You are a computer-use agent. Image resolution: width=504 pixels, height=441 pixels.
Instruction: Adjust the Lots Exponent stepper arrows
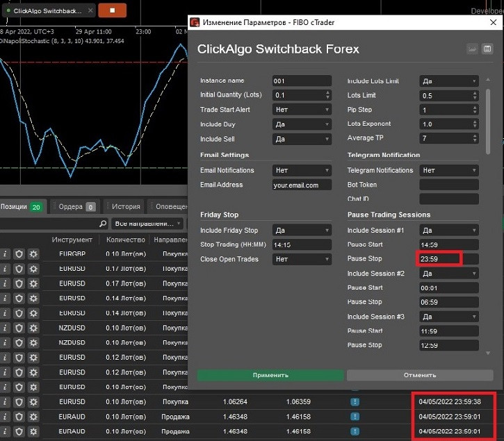pos(475,124)
